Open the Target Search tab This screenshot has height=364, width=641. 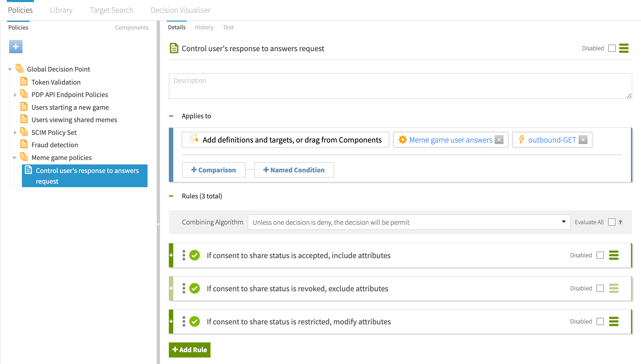[x=111, y=10]
